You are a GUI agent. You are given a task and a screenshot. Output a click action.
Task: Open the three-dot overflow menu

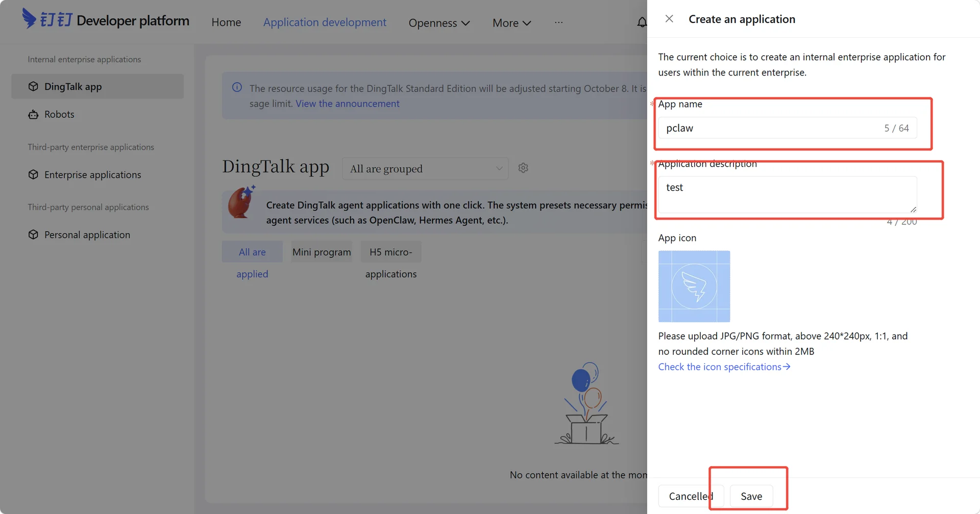559,22
